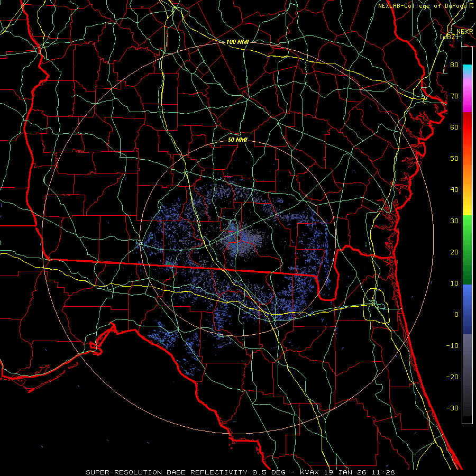Click the [dBZ] units label
This screenshot has width=476, height=476.
(449, 36)
